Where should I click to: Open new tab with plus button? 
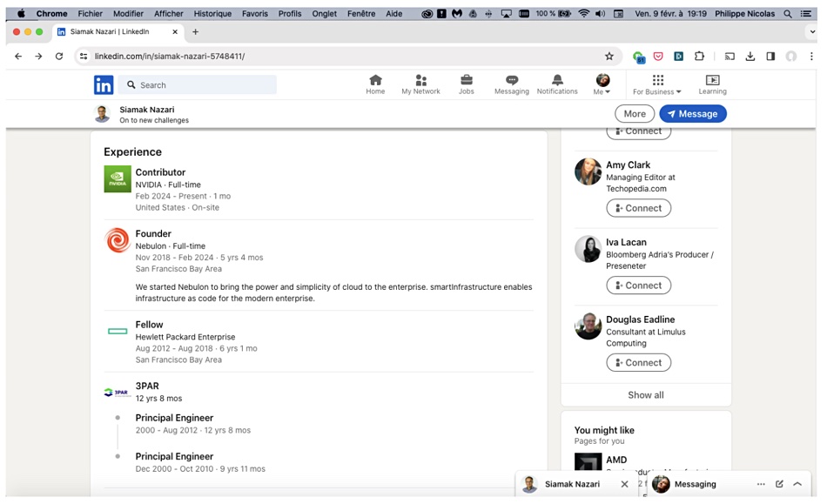195,31
